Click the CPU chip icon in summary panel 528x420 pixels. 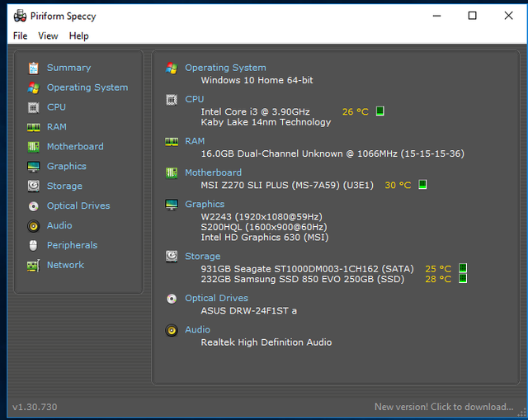point(172,100)
